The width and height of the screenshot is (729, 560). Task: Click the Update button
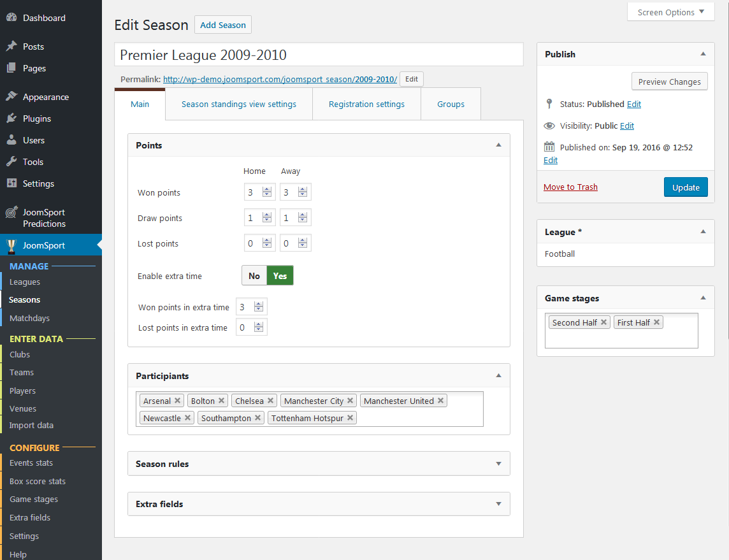[x=685, y=187]
